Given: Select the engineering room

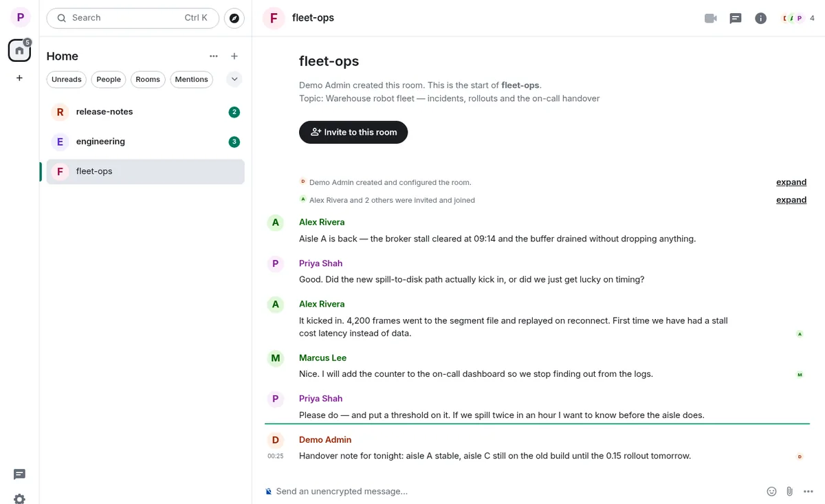Looking at the screenshot, I should tap(145, 142).
